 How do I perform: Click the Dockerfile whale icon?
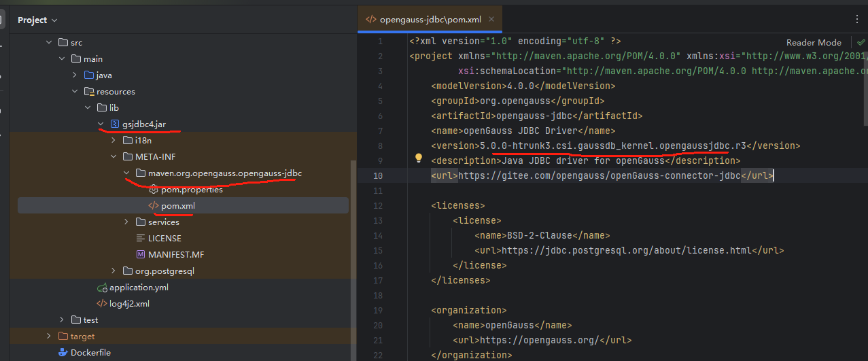click(x=63, y=352)
